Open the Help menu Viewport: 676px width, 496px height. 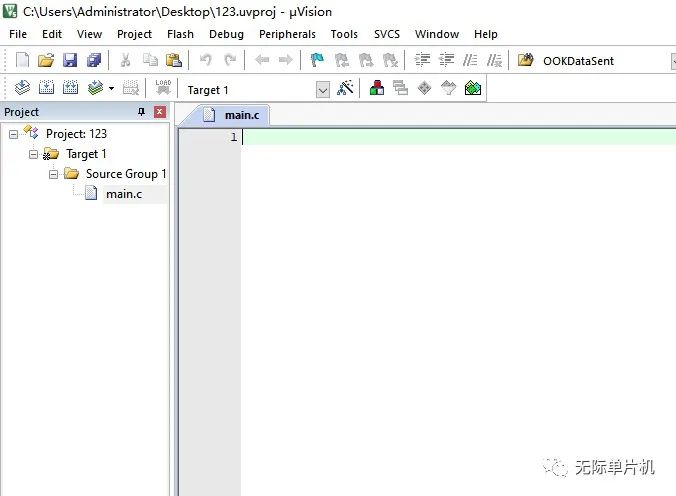coord(485,34)
